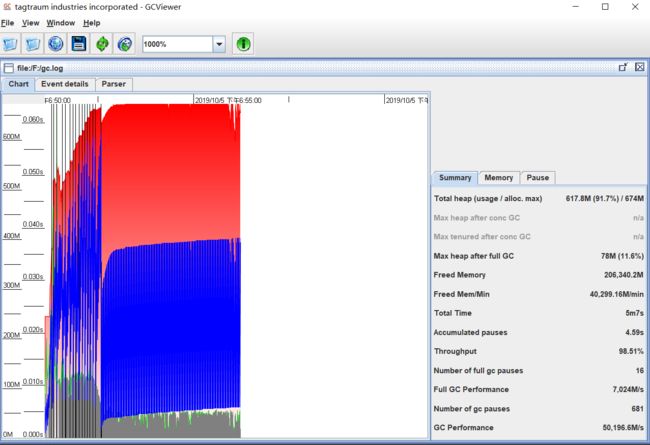The height and width of the screenshot is (445, 650).
Task: Open the Window menu
Action: point(61,23)
